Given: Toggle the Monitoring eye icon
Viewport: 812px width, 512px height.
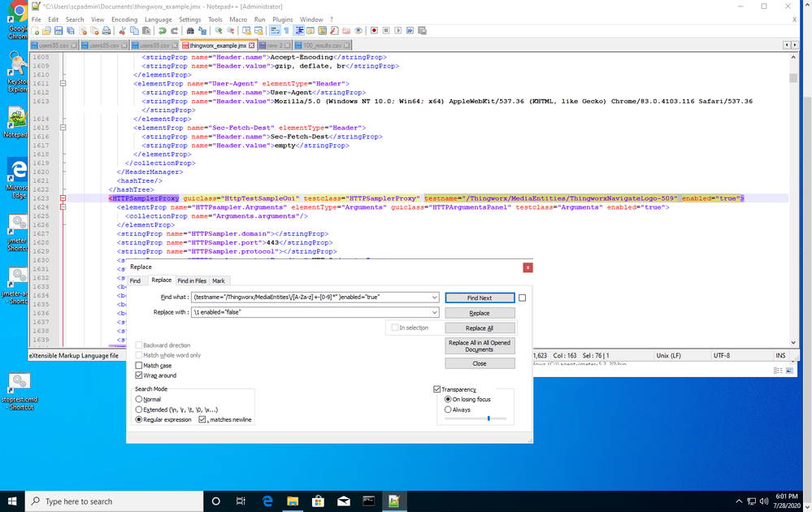Looking at the screenshot, I should coord(358,31).
